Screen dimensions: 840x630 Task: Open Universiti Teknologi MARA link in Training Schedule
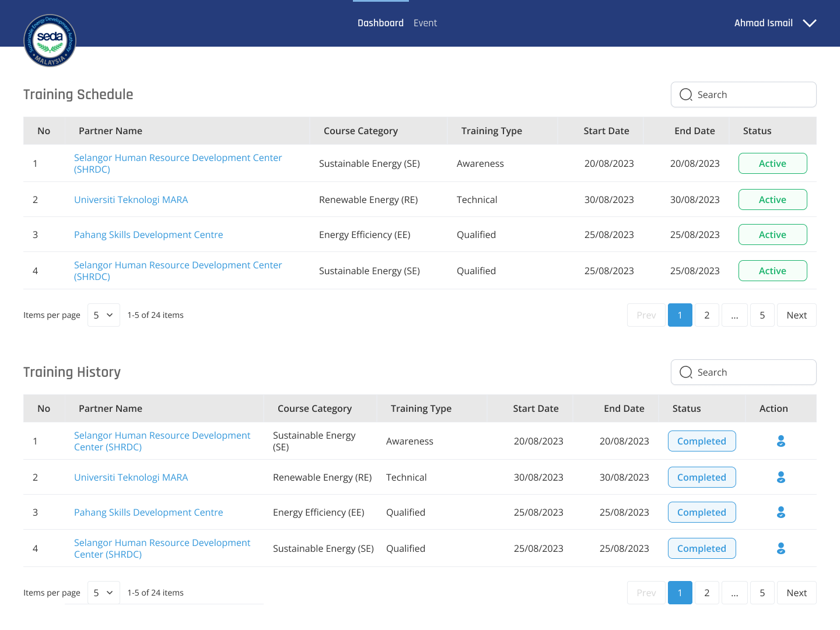point(131,199)
